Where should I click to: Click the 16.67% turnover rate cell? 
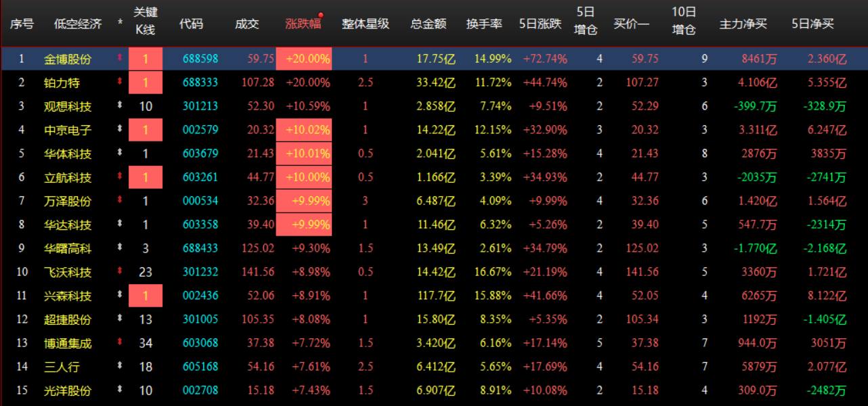[x=493, y=272]
